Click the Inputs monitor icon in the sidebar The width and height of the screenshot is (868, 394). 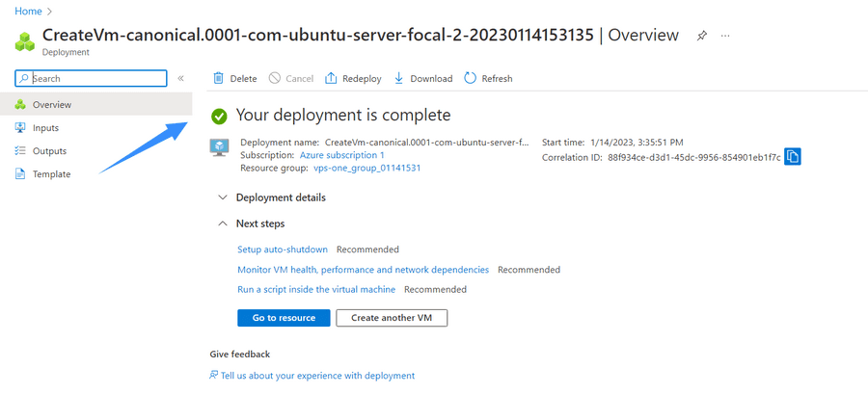point(20,128)
